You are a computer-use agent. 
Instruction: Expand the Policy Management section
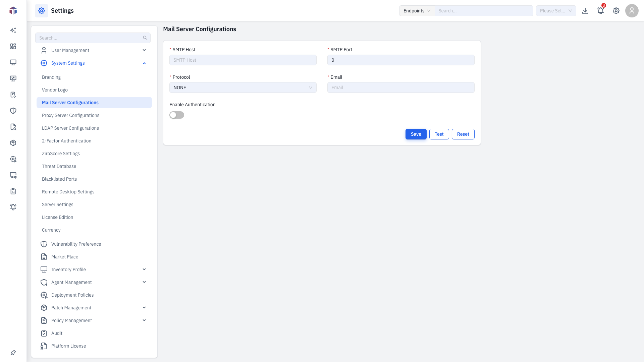(94, 320)
